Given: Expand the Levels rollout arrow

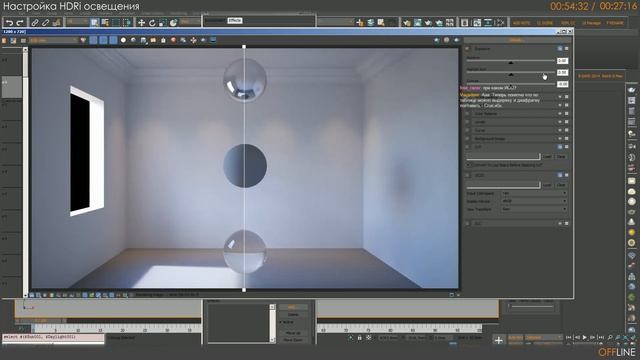Looking at the screenshot, I should [560, 122].
